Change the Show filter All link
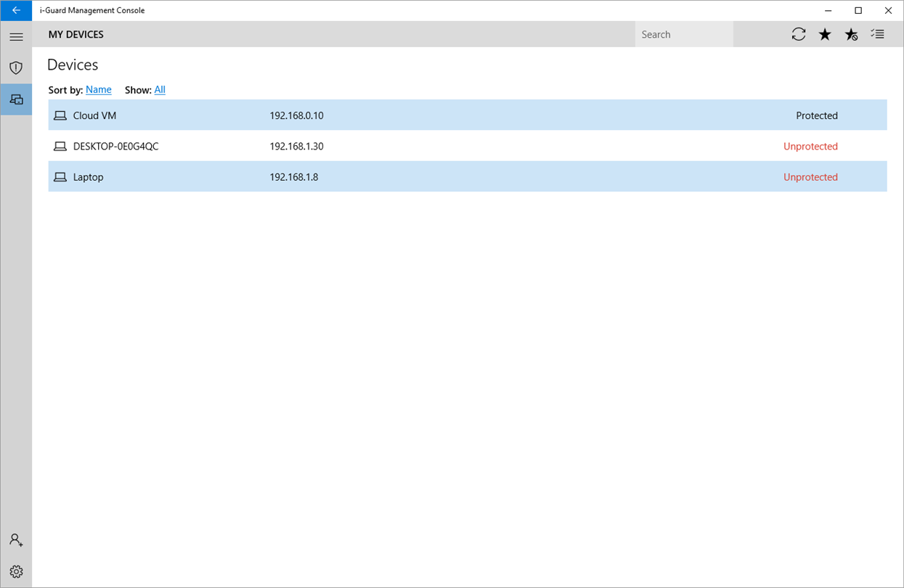 point(160,90)
